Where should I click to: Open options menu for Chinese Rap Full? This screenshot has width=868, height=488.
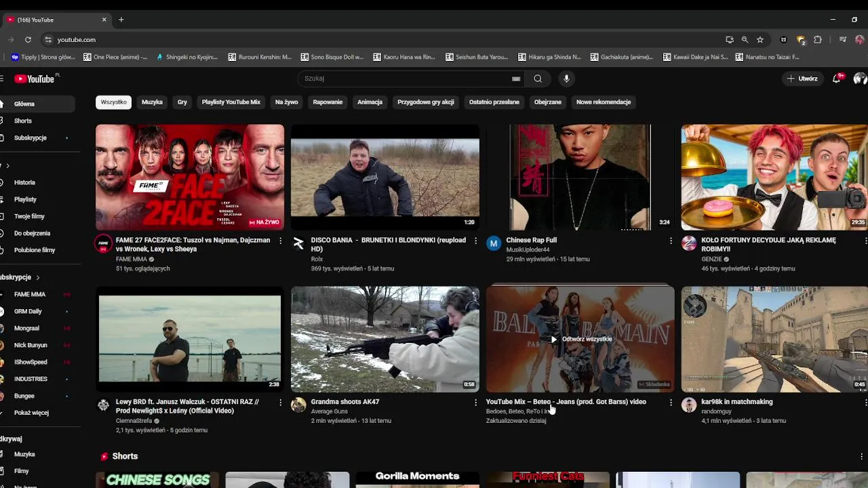point(671,241)
